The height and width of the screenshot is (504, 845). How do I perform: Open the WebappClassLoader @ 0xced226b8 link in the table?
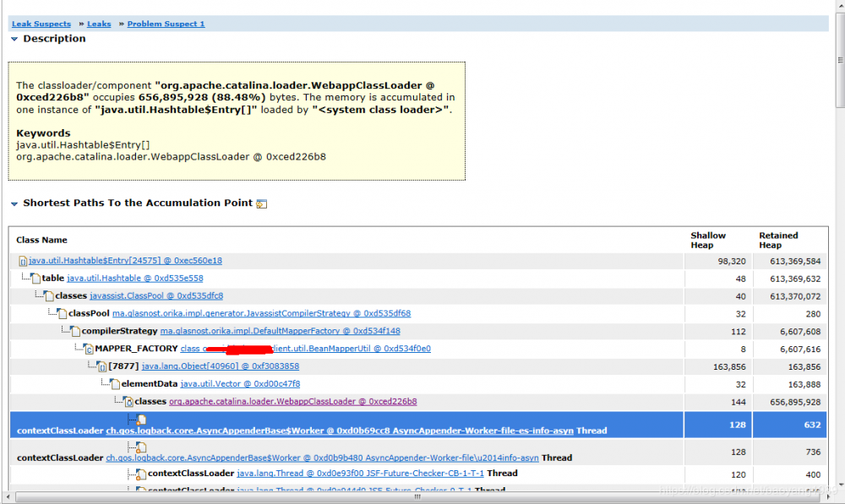coord(293,402)
